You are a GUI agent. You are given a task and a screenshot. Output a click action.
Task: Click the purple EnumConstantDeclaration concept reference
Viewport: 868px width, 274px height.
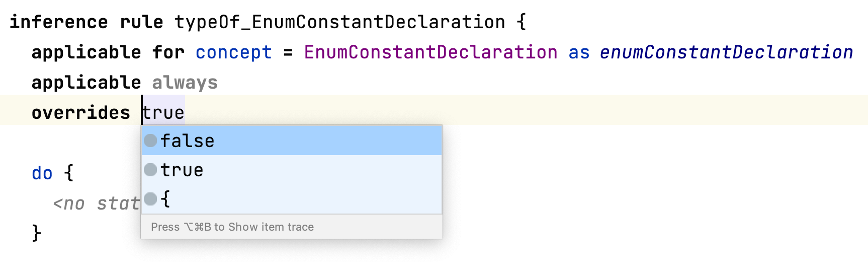pyautogui.click(x=430, y=52)
